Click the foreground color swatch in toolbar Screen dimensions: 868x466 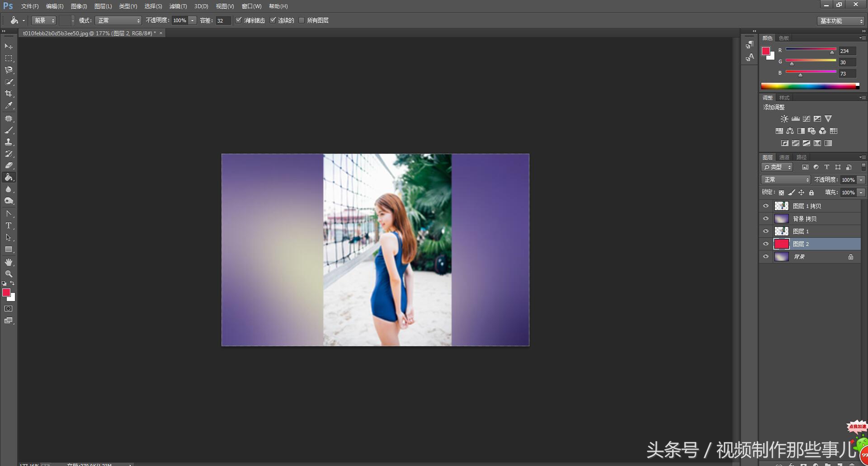point(6,292)
